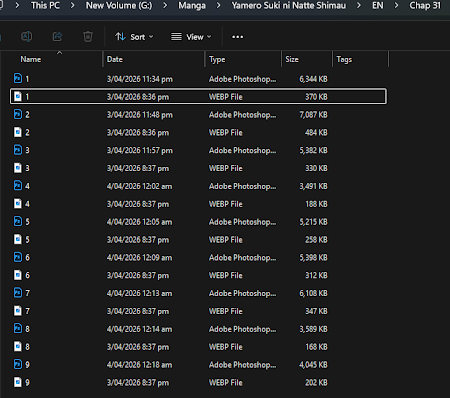This screenshot has width=450, height=398.
Task: Select Photoshop file 8 icon
Action: (18, 329)
